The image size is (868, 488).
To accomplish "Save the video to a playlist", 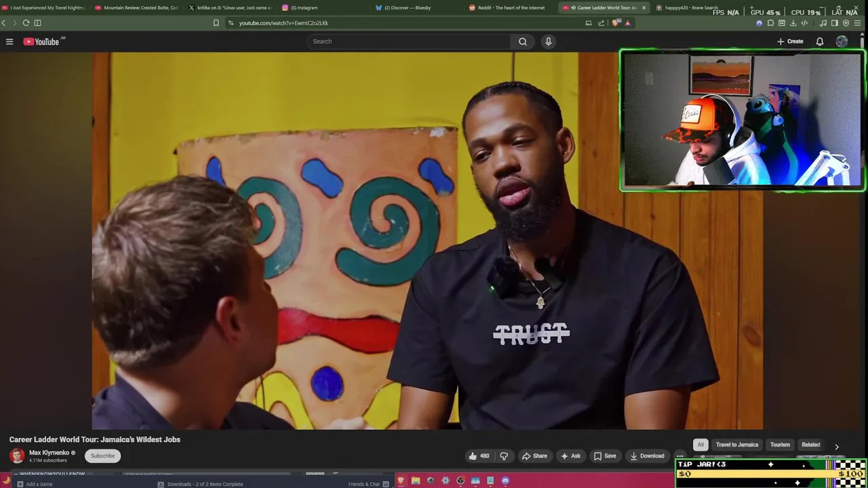I will pos(605,456).
